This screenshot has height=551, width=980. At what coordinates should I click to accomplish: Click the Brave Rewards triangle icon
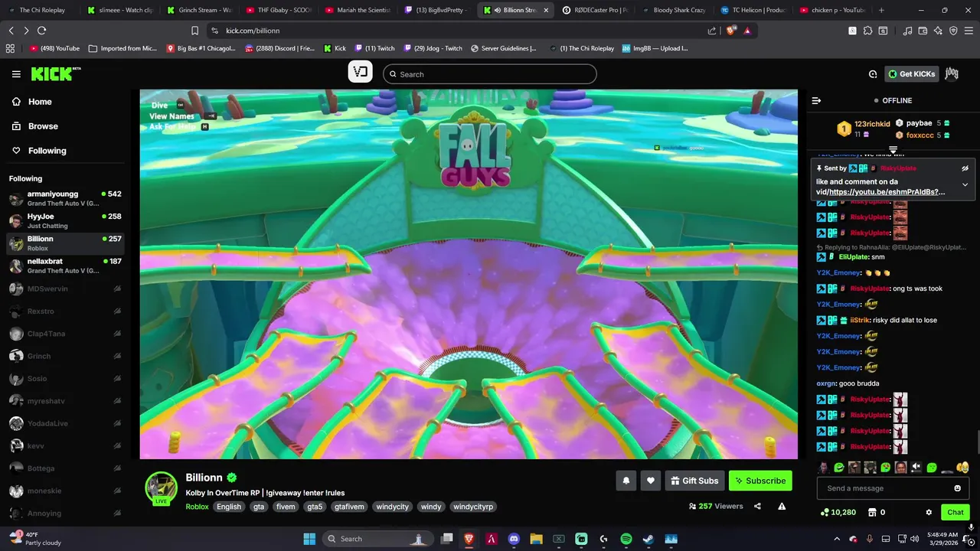(747, 31)
